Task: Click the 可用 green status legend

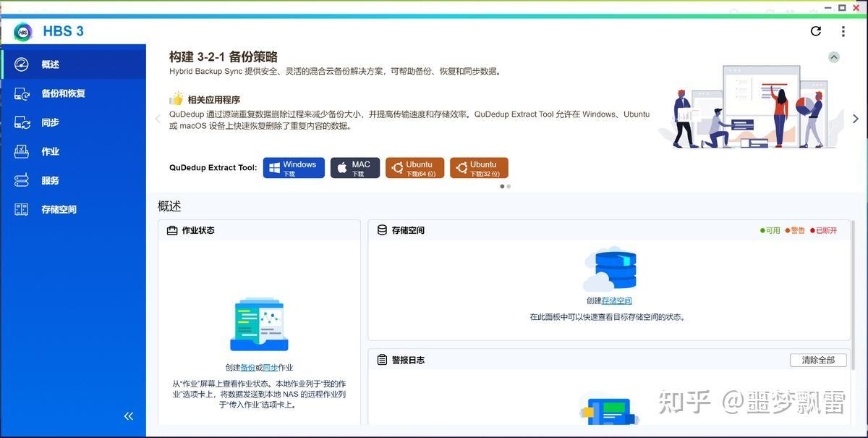Action: [x=770, y=230]
